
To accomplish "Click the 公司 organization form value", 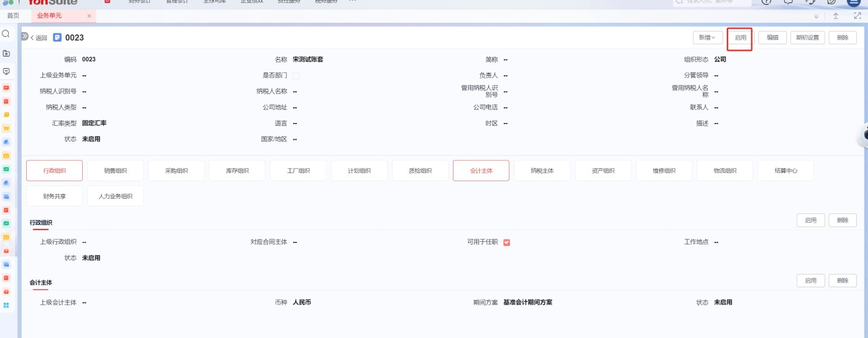I will (720, 59).
